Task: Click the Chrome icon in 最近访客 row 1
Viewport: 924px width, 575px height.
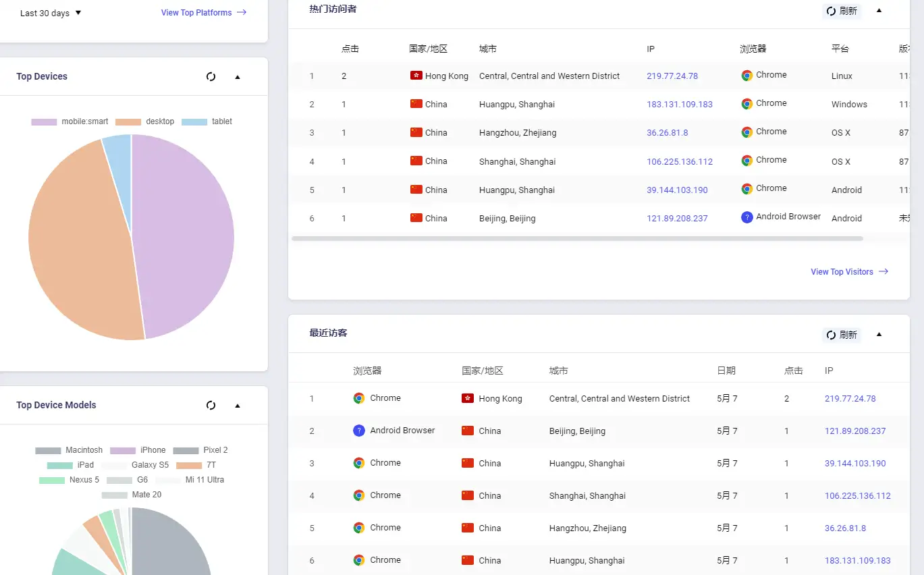Action: click(x=359, y=398)
